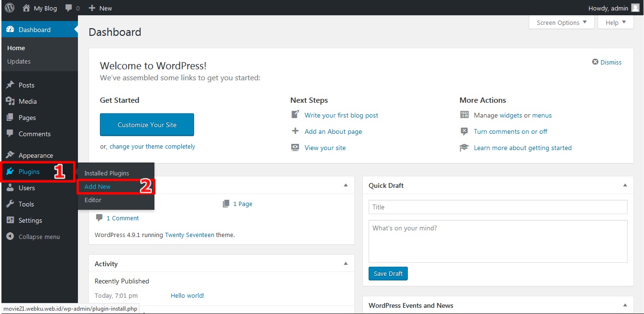The height and width of the screenshot is (314, 644).
Task: Toggle the Activity panel arrow
Action: pos(346,264)
